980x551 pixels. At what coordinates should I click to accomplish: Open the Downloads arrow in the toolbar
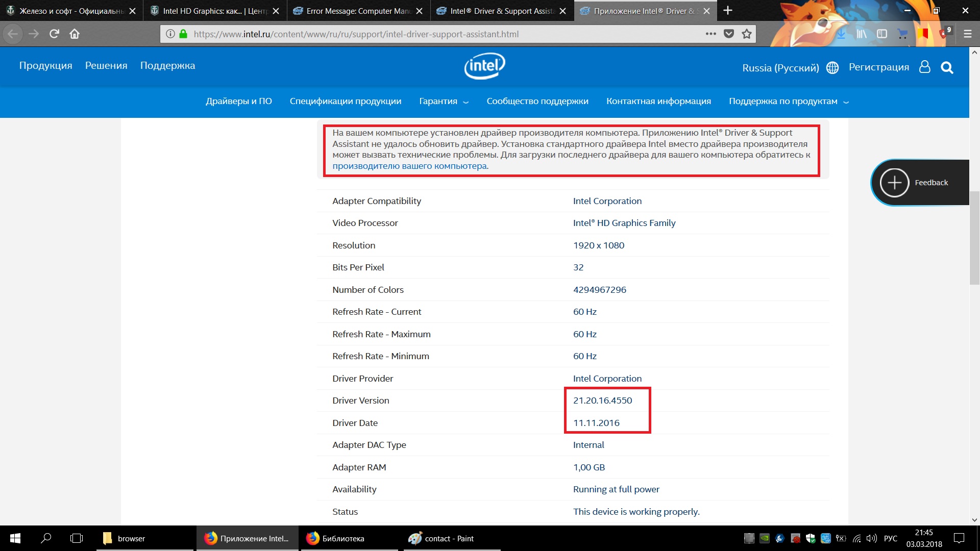tap(841, 34)
